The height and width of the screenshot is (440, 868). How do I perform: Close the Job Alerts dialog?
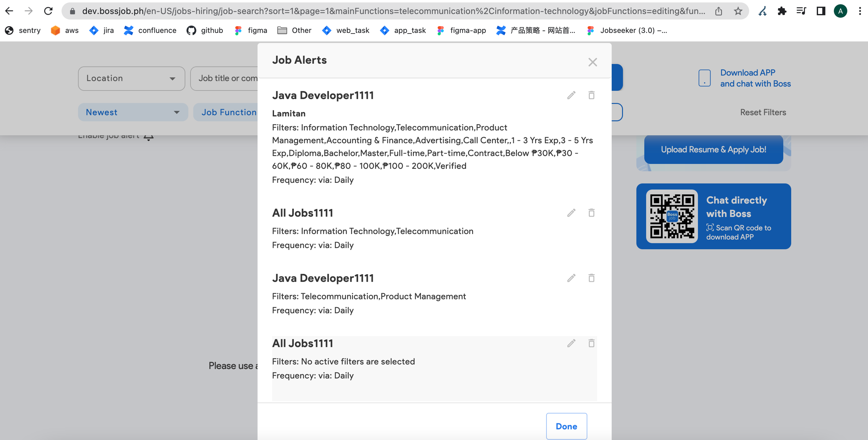(x=592, y=62)
